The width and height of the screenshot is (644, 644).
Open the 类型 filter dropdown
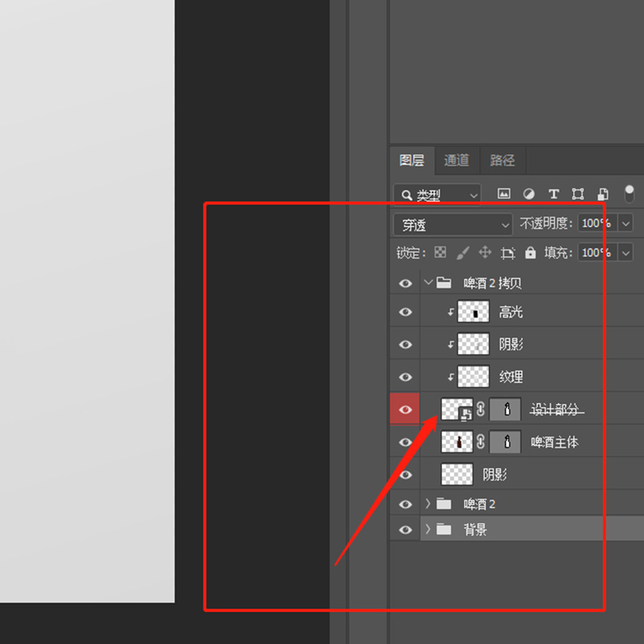[437, 195]
